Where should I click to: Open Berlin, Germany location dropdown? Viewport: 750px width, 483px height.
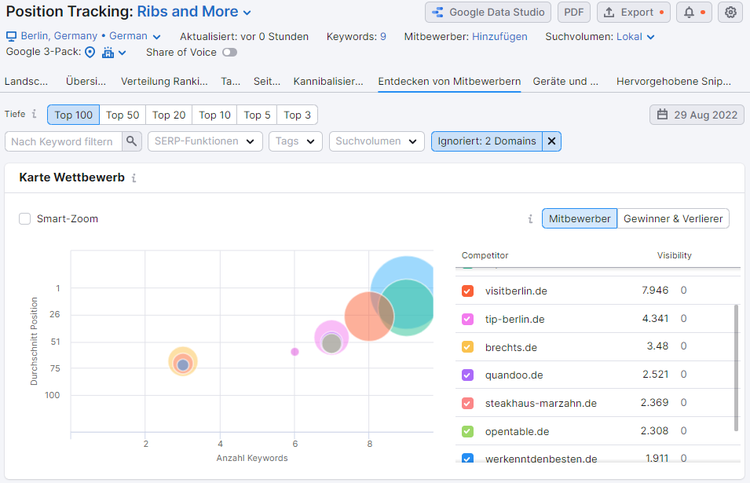click(90, 36)
